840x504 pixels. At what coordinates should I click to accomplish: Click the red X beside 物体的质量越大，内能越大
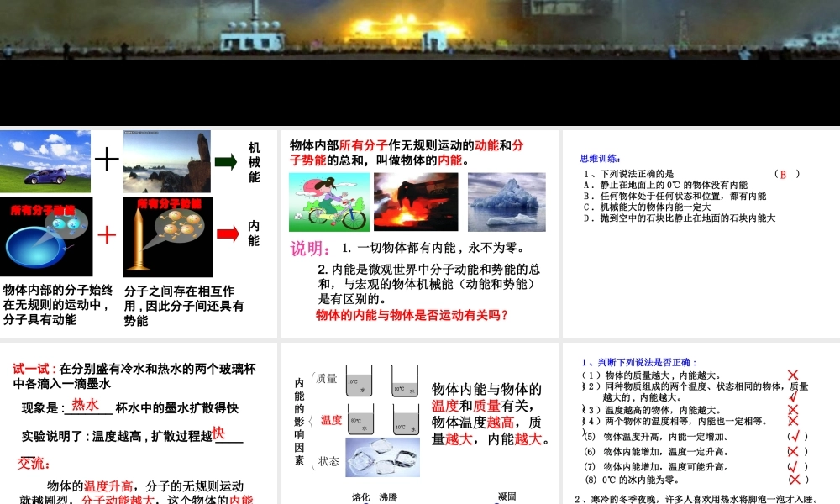793,375
